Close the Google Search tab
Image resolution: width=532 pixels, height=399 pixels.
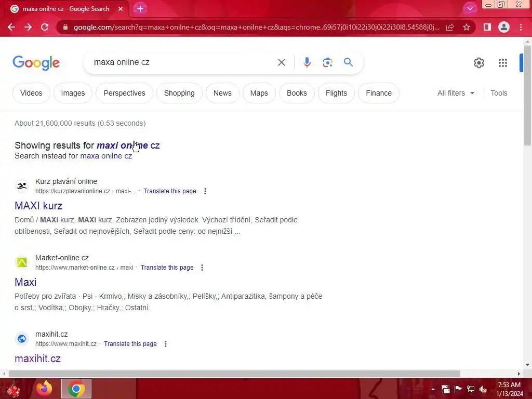point(121,9)
